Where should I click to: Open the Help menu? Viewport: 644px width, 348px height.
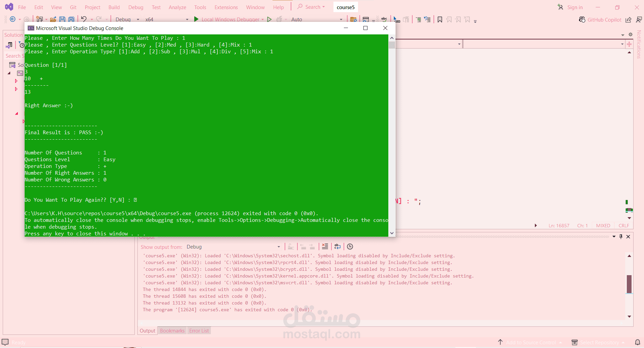[x=278, y=7]
